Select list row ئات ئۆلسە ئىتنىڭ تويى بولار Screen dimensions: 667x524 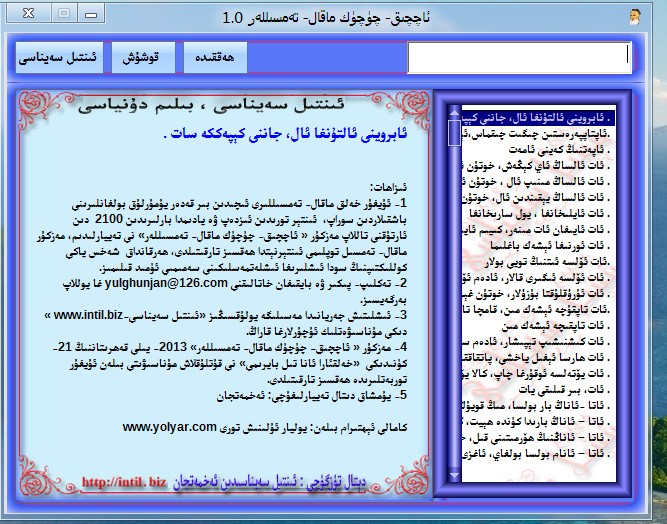(x=539, y=262)
